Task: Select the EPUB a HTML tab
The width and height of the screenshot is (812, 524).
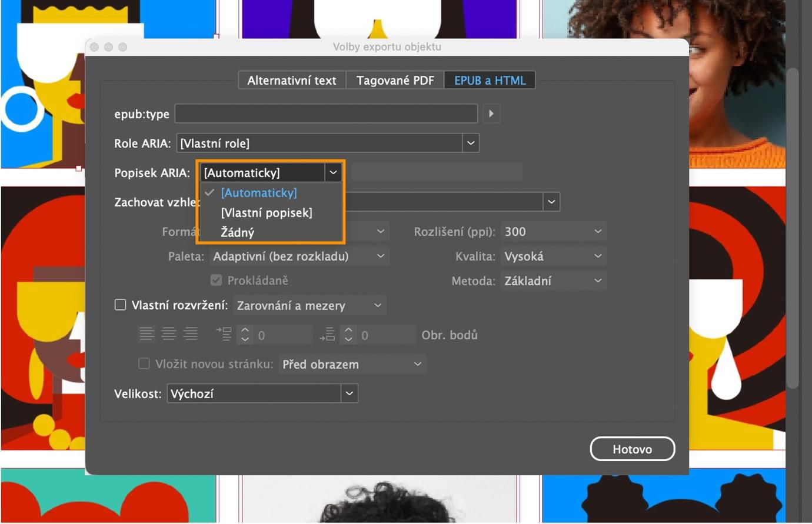Action: 490,81
